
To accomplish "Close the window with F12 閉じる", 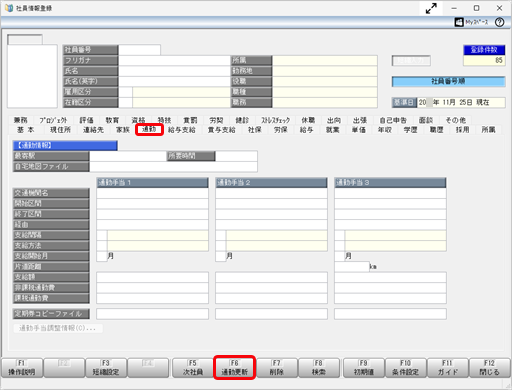I will 490,368.
